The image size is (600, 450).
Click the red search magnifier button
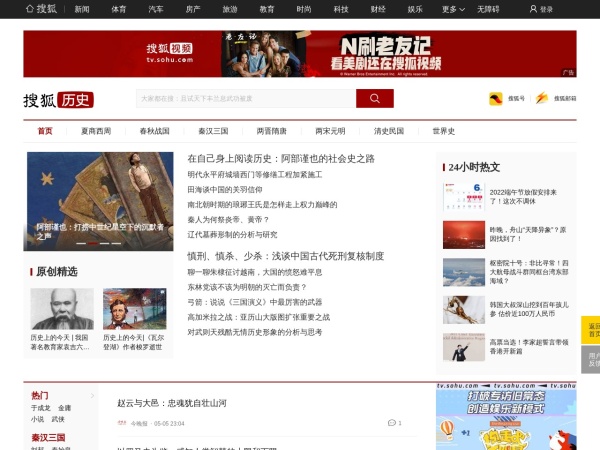pos(374,98)
